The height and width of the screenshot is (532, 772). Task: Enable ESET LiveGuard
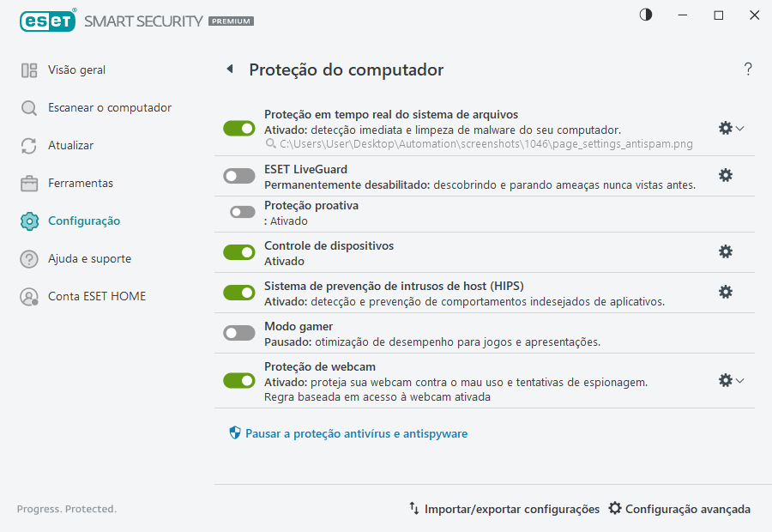238,175
